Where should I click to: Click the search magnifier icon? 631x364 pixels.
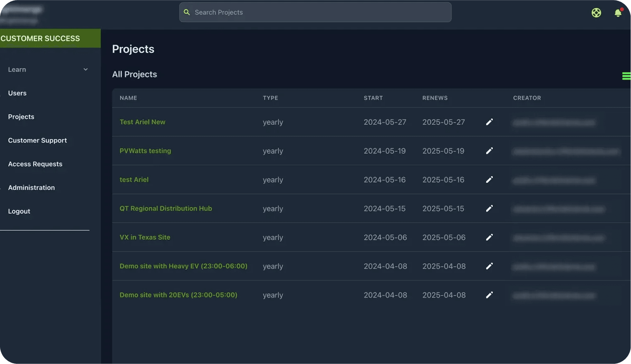pos(187,12)
